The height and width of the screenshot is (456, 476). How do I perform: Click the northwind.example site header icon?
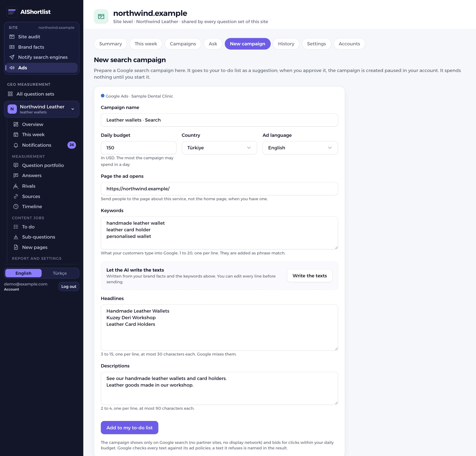tap(101, 17)
